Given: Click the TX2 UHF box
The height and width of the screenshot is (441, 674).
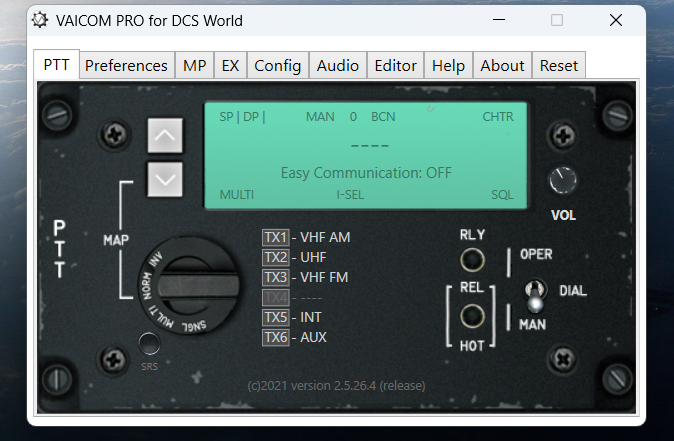Looking at the screenshot, I should (x=276, y=257).
